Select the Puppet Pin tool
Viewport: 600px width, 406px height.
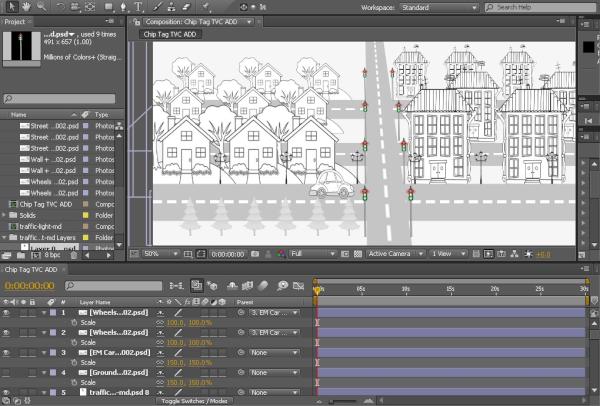pos(207,7)
